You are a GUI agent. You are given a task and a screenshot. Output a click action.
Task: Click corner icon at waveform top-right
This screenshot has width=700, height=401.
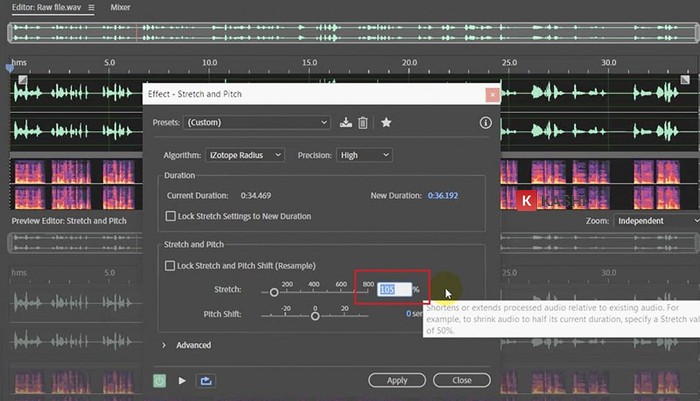click(685, 79)
